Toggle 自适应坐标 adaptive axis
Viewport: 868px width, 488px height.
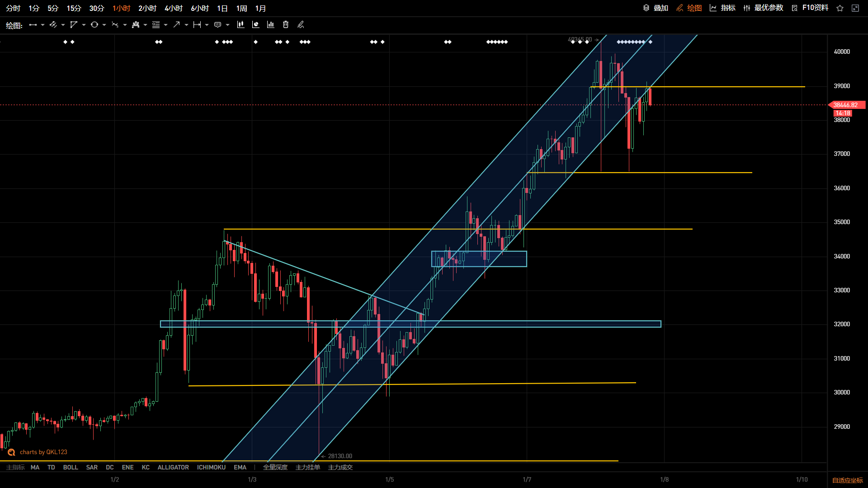pos(848,480)
